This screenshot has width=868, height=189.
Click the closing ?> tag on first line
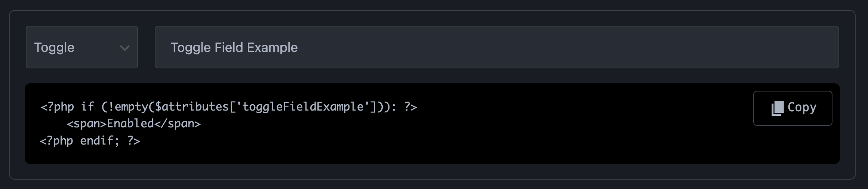coord(410,107)
